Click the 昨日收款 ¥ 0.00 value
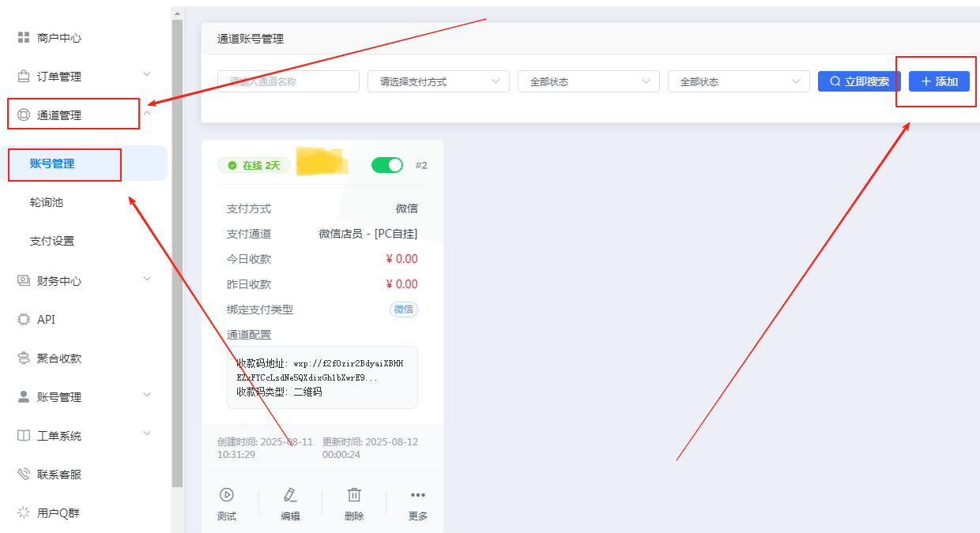980x533 pixels. [x=402, y=284]
